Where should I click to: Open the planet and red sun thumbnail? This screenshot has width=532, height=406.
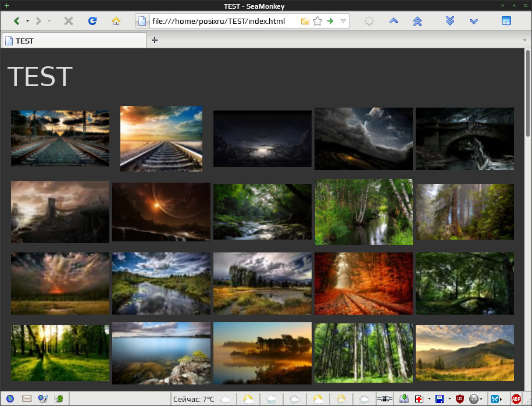tap(161, 212)
